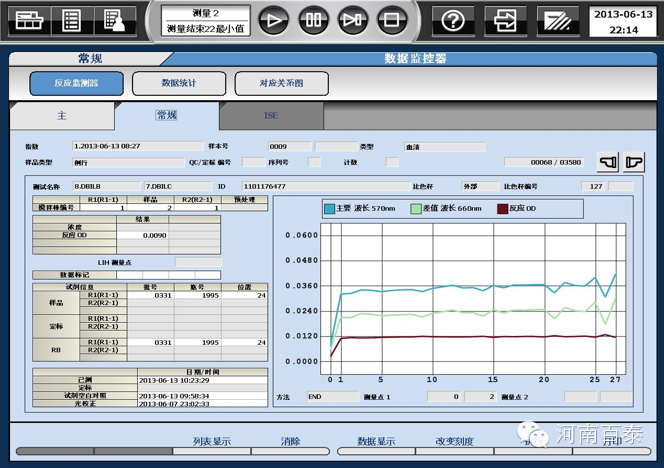Click the step-forward play icon
This screenshot has width=664, height=468.
coord(352,19)
